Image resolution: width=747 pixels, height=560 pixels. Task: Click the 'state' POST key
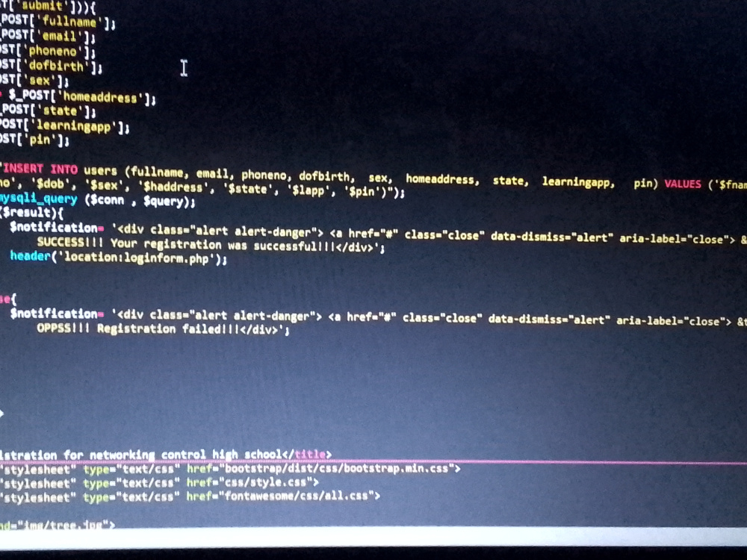pos(60,111)
